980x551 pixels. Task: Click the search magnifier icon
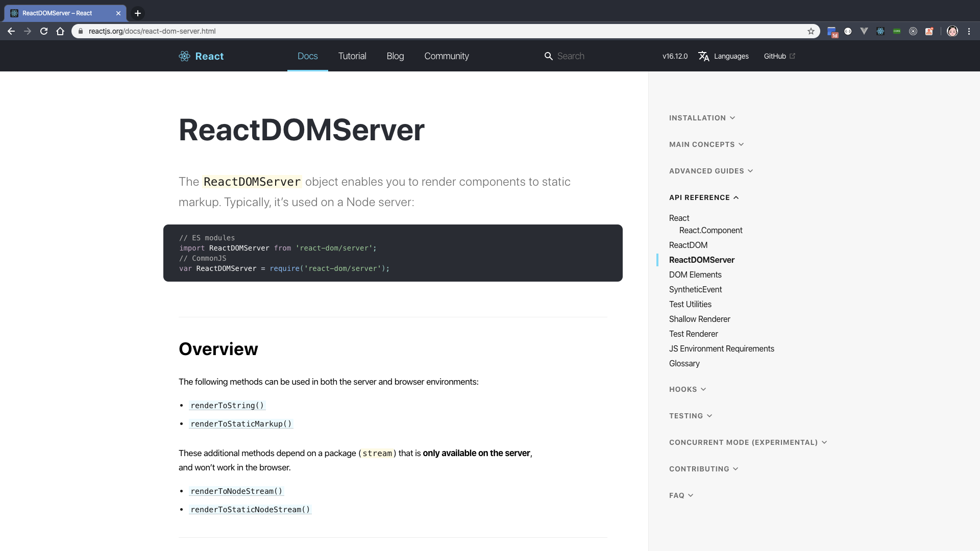click(x=548, y=56)
